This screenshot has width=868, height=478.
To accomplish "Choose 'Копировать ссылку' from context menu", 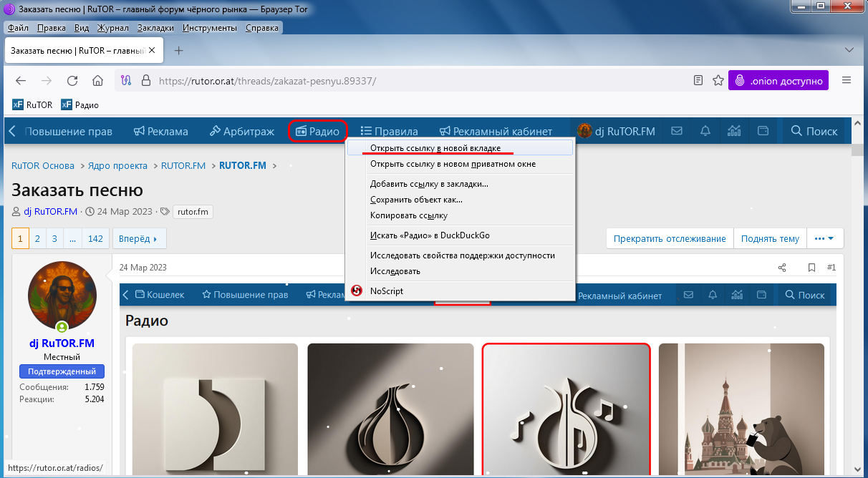I will [x=409, y=215].
